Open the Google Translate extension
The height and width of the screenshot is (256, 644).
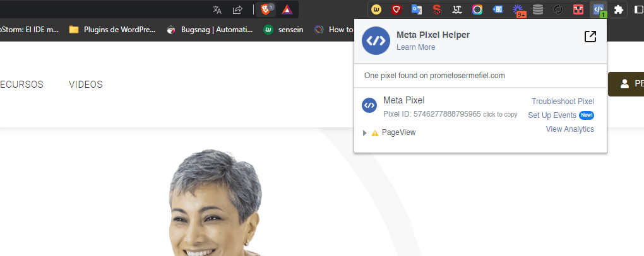(x=417, y=9)
